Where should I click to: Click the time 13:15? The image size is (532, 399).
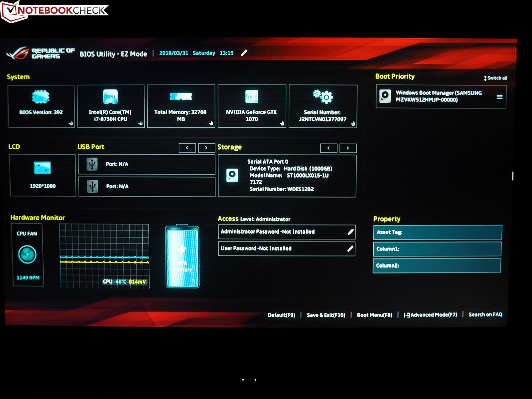tap(226, 53)
